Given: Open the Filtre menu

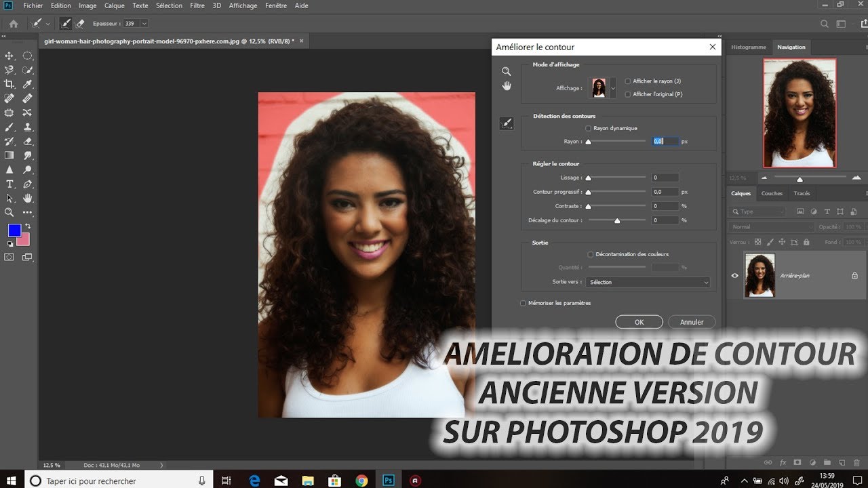Looking at the screenshot, I should point(197,5).
